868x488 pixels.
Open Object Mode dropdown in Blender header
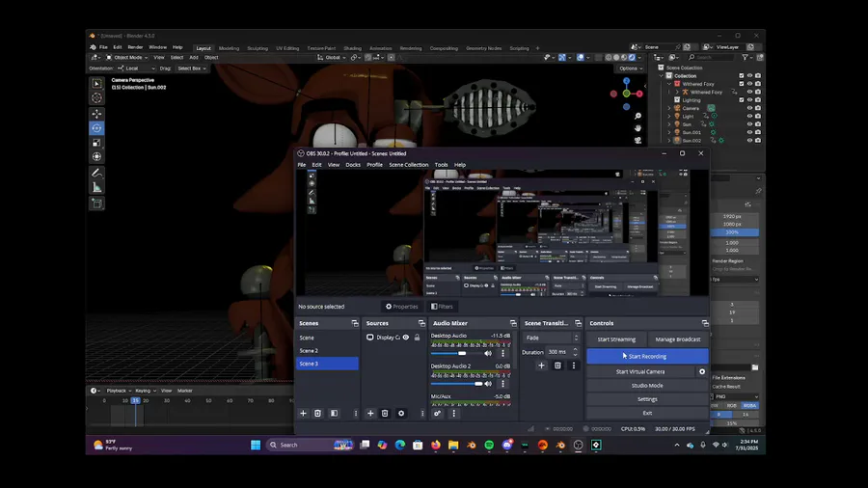[x=126, y=58]
